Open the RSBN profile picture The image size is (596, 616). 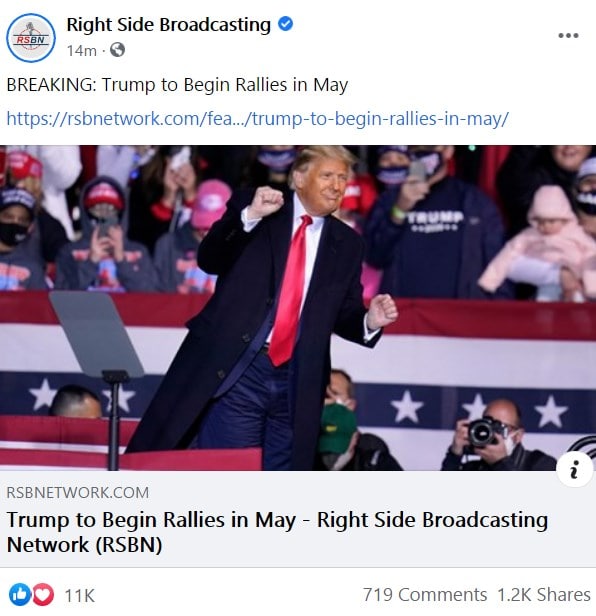[x=31, y=38]
